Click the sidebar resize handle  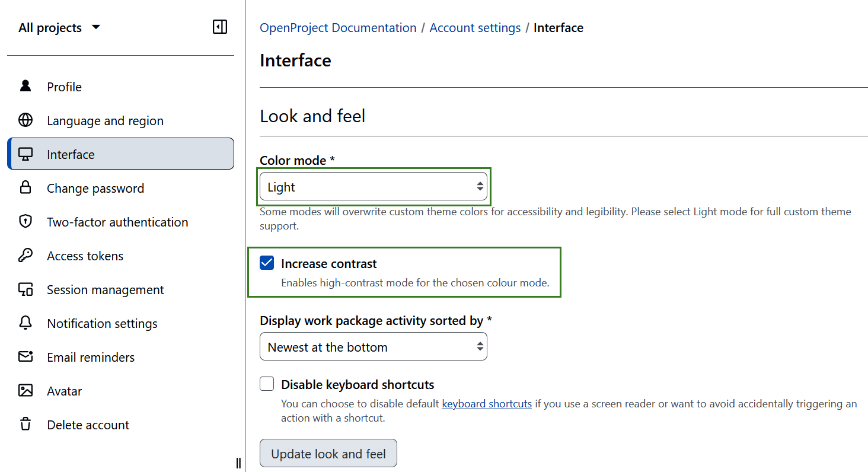pos(238,463)
